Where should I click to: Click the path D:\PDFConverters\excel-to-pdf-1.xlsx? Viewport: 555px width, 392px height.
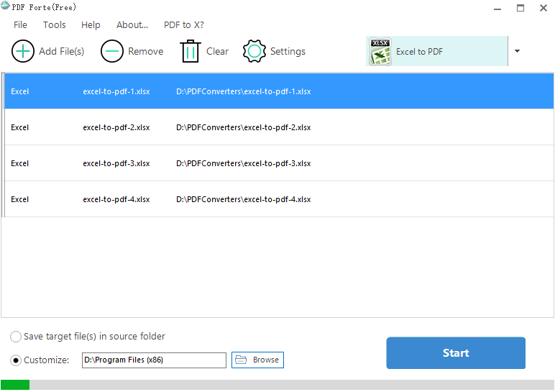click(244, 91)
